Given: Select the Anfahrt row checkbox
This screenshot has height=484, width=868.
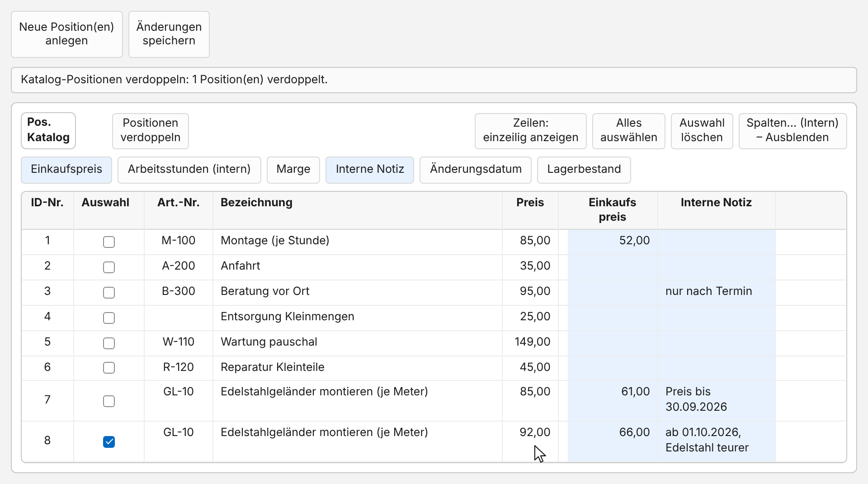Looking at the screenshot, I should (x=109, y=267).
